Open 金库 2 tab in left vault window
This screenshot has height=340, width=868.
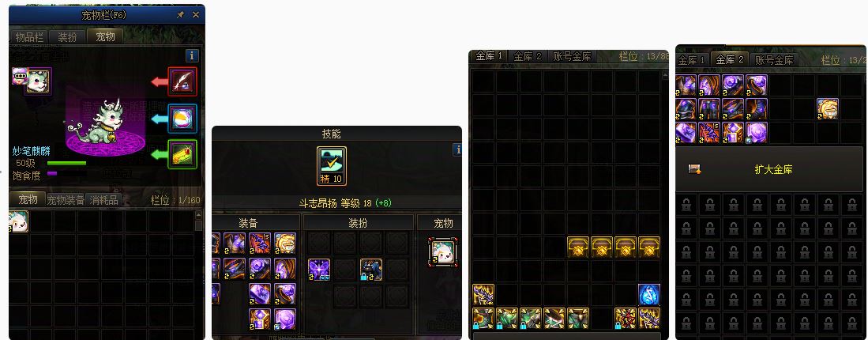tap(527, 56)
